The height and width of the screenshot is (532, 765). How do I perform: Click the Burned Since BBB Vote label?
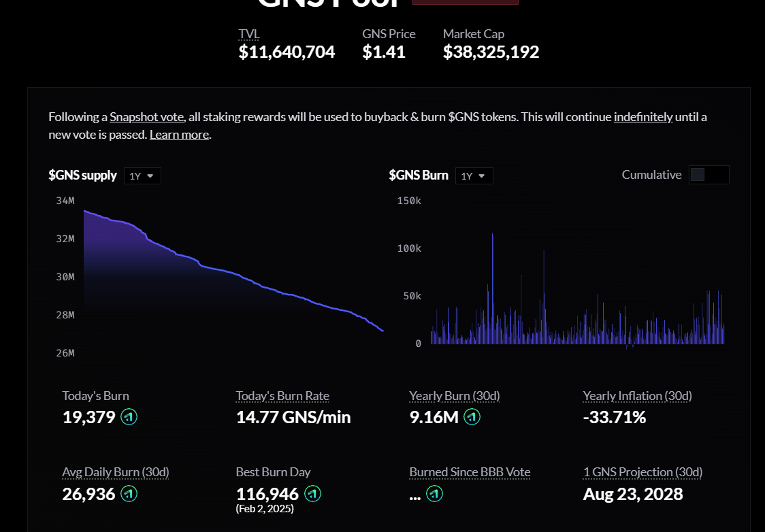point(470,472)
